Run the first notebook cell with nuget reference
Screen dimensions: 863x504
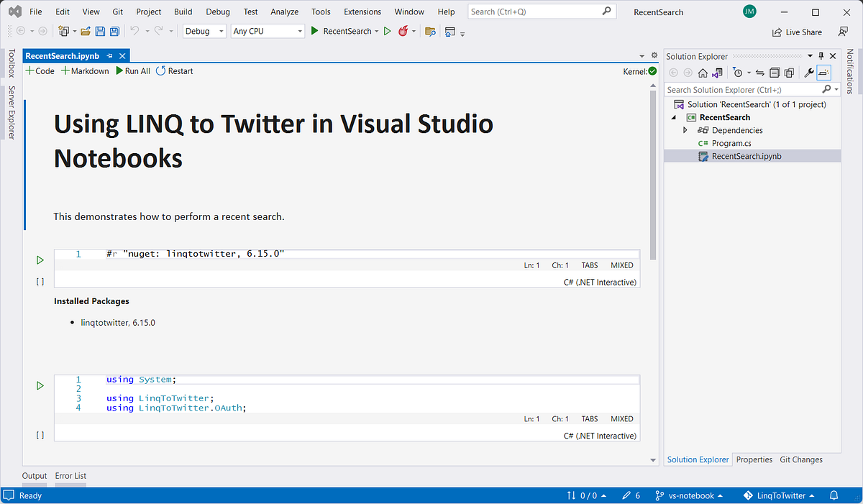click(x=40, y=260)
